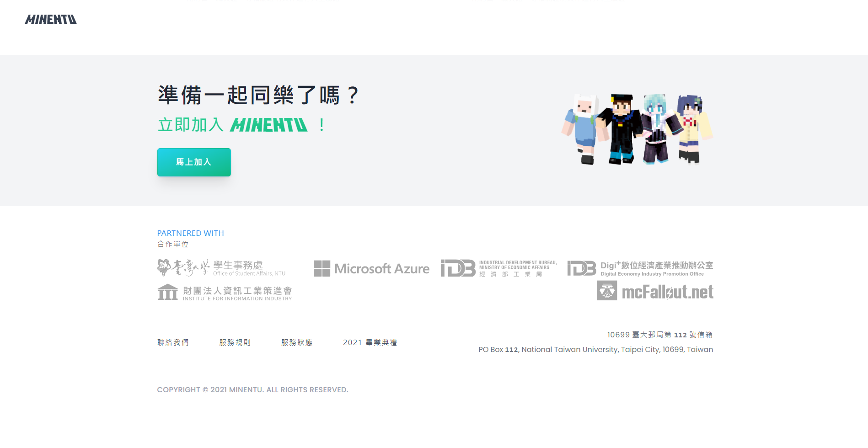This screenshot has width=868, height=448.
Task: Click the mcFallout.net radiation icon
Action: (x=607, y=291)
